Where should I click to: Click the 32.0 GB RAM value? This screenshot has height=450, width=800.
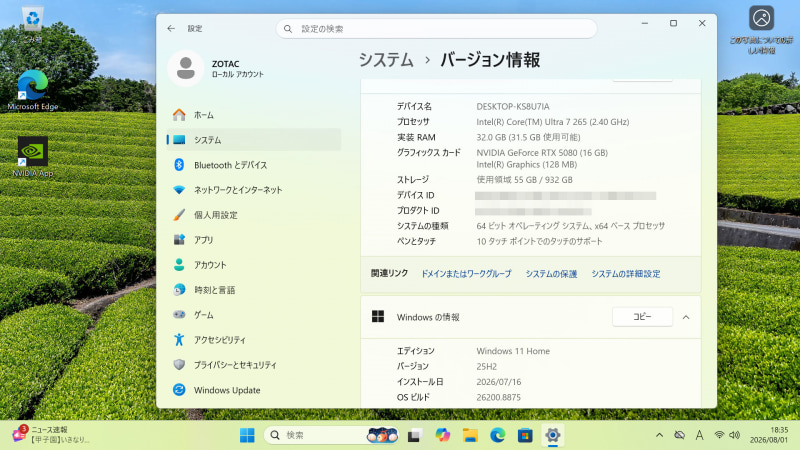click(528, 137)
